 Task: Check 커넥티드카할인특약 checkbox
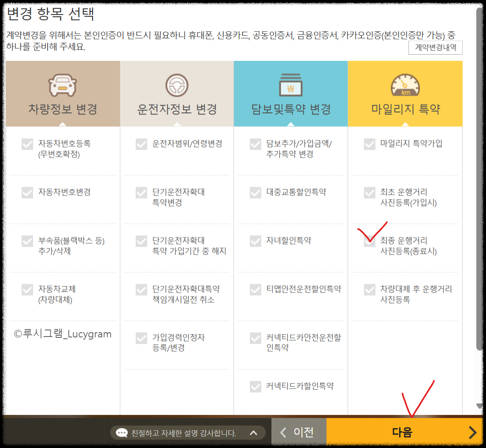pyautogui.click(x=256, y=387)
